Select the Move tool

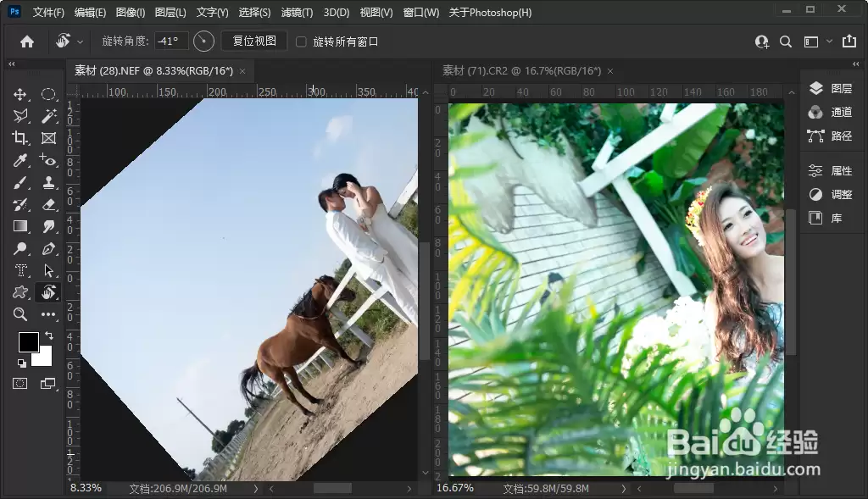point(20,95)
